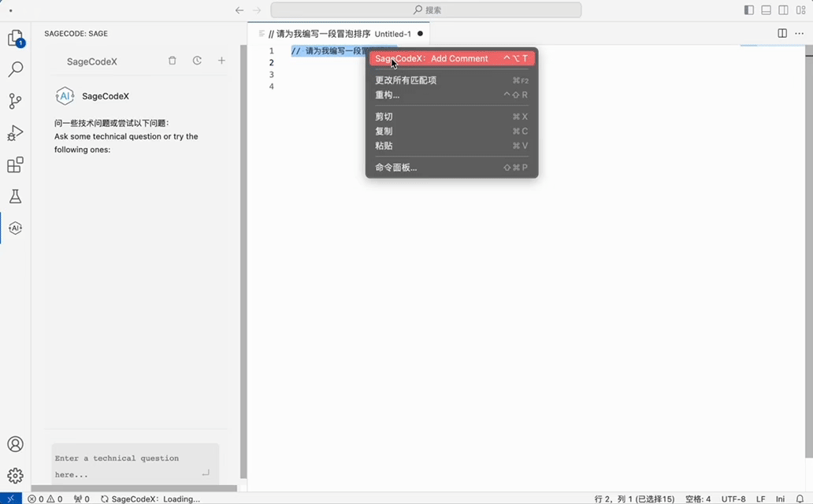Open the Customize Layout button
Viewport: 813px width, 504px height.
tap(801, 10)
